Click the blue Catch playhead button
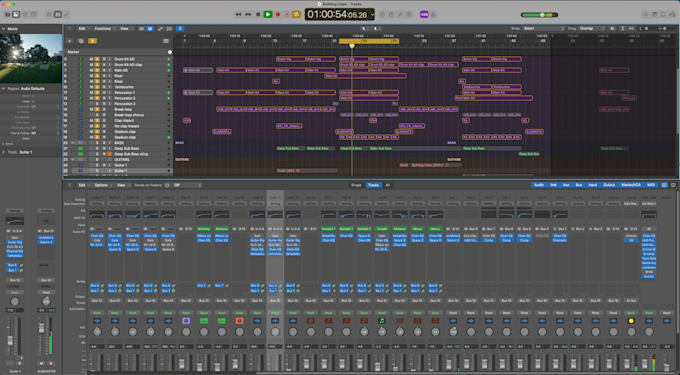This screenshot has width=680, height=375. pos(180,29)
